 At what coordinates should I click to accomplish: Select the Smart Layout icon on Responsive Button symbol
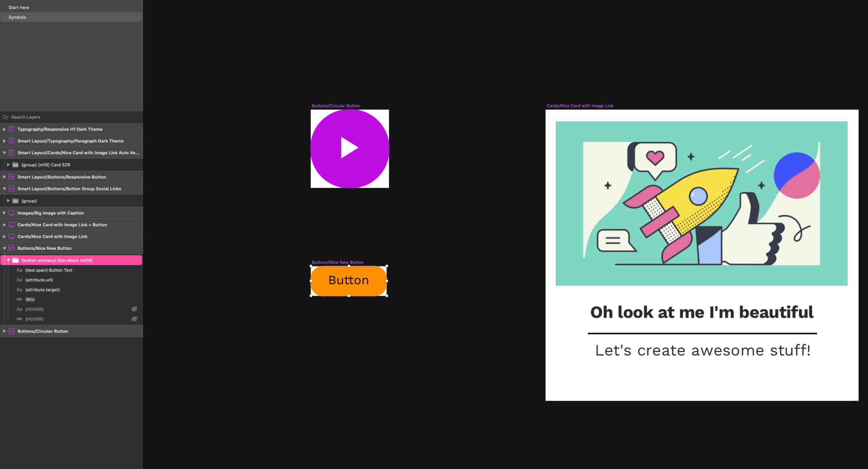(x=11, y=177)
